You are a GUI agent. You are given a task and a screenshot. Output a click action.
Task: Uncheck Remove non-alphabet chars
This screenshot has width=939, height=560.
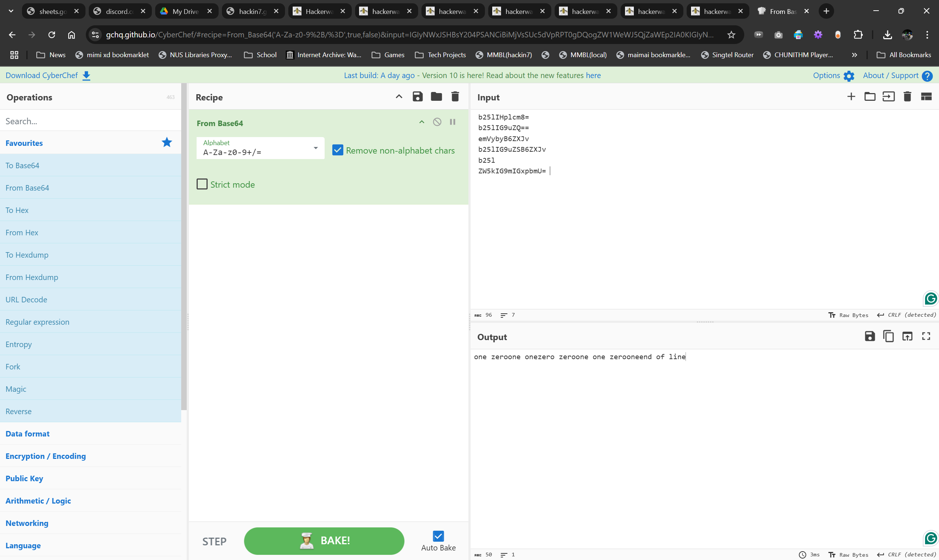coord(337,150)
